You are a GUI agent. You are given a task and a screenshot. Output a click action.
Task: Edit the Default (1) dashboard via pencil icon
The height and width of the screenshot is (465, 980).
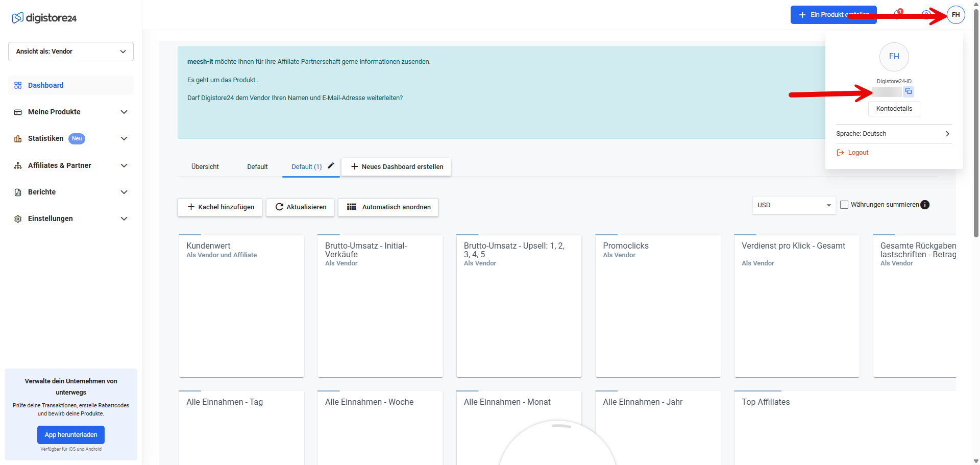[331, 165]
